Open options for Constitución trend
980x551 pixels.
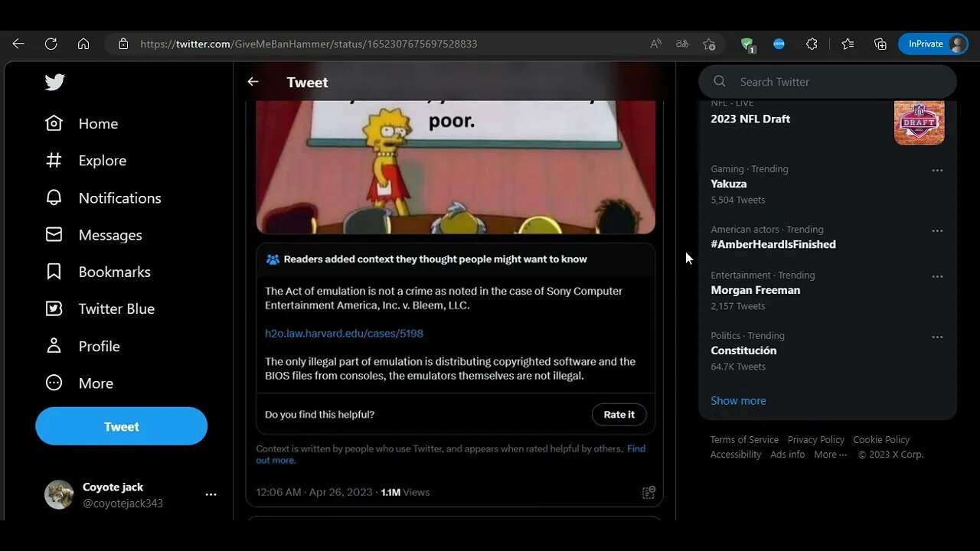click(x=937, y=337)
